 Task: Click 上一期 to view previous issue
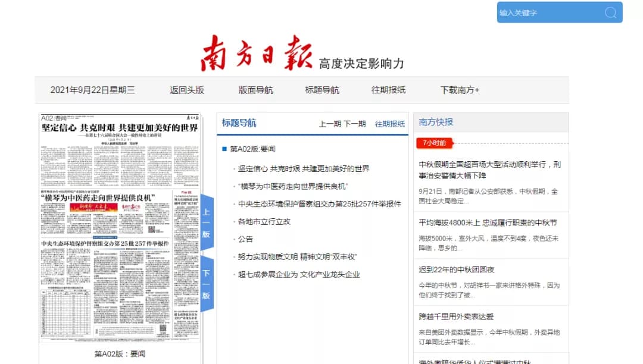click(330, 124)
